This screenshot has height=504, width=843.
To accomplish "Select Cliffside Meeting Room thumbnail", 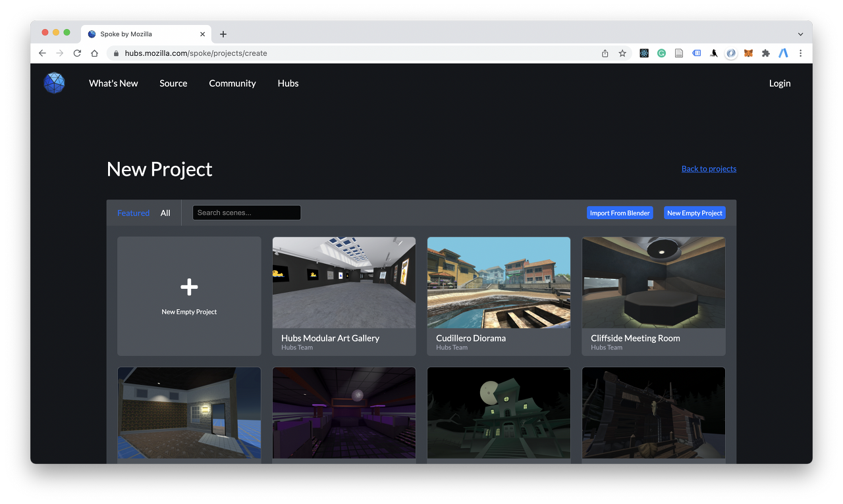I will pos(653,282).
